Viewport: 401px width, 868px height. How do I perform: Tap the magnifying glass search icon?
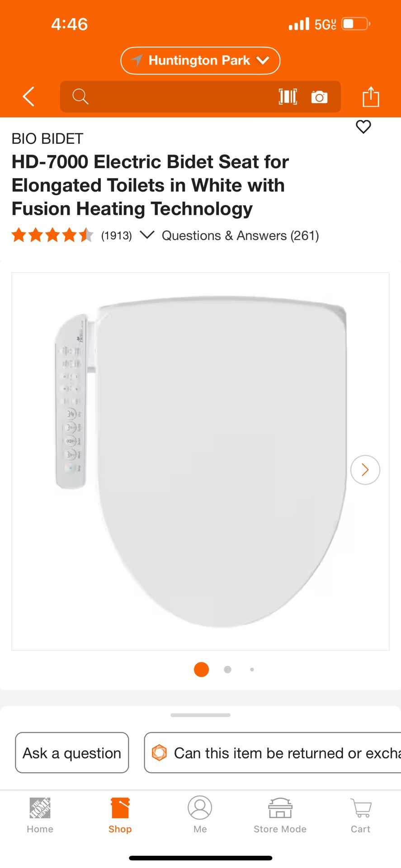click(80, 96)
